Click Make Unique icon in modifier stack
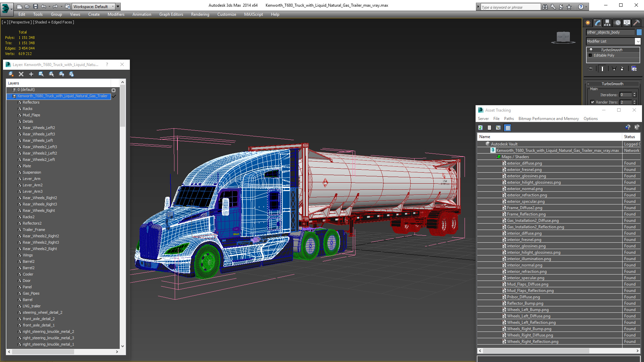This screenshot has height=362, width=644. pos(614,69)
